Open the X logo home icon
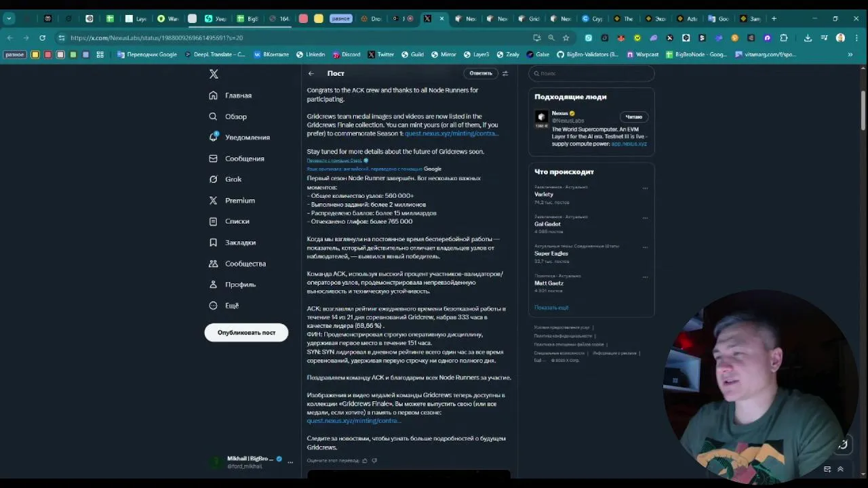 tap(214, 74)
